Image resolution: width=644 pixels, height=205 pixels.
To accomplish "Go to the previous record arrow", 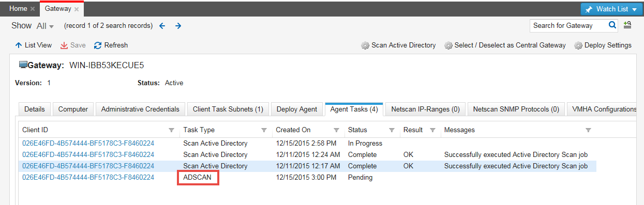I will click(x=162, y=26).
